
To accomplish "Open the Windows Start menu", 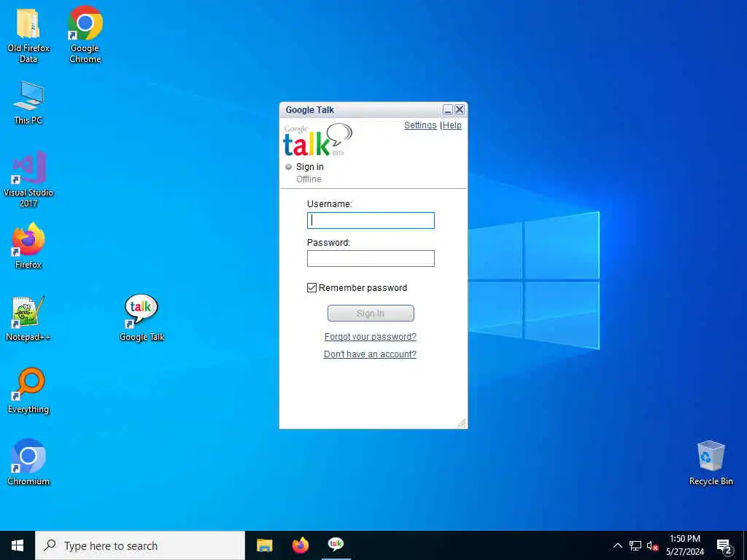I will click(x=18, y=545).
